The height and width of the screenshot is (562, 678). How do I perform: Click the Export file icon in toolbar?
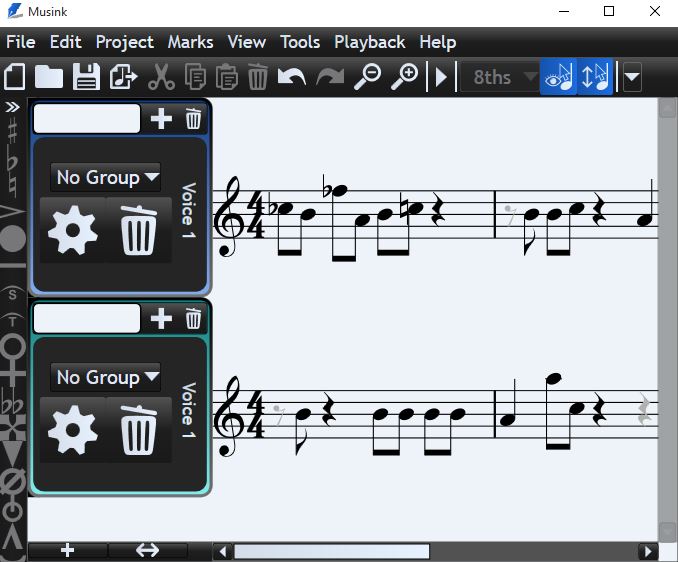(x=123, y=77)
